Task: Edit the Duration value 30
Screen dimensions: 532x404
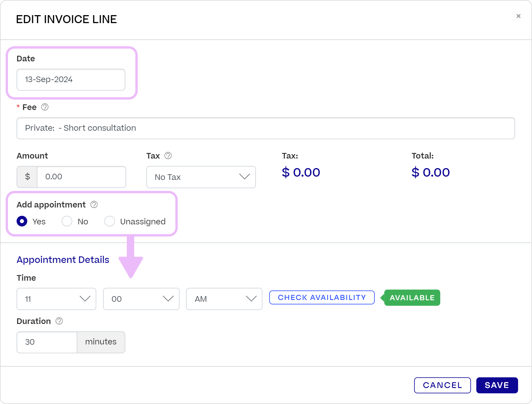Action: (47, 342)
